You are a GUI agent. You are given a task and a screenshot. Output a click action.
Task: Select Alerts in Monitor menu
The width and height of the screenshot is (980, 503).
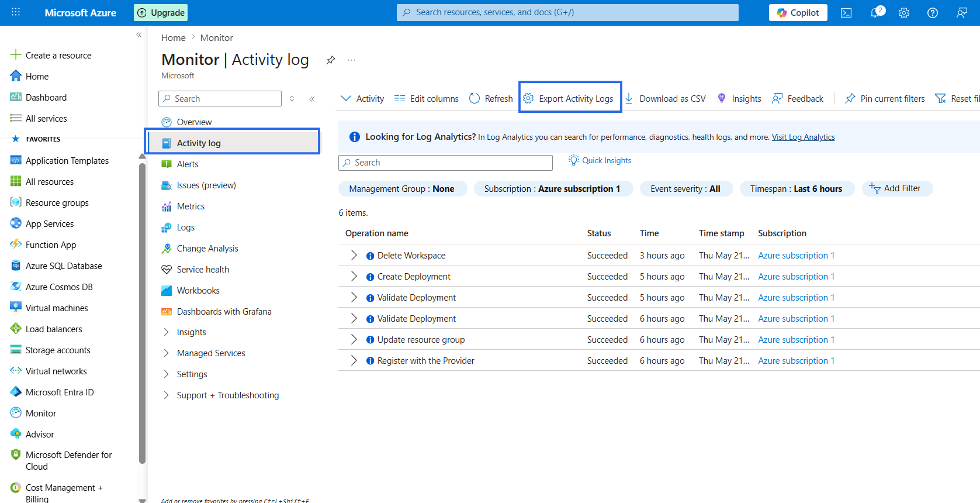pos(188,164)
